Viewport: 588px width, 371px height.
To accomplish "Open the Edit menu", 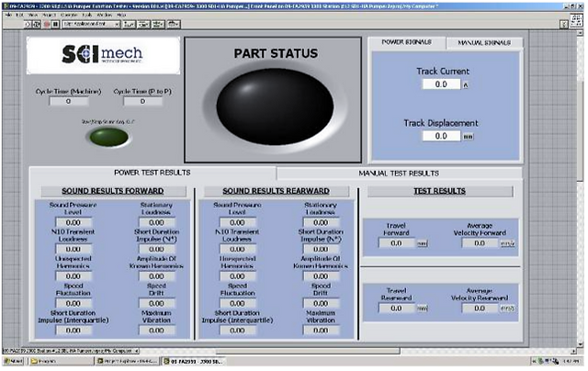I will click(x=20, y=15).
